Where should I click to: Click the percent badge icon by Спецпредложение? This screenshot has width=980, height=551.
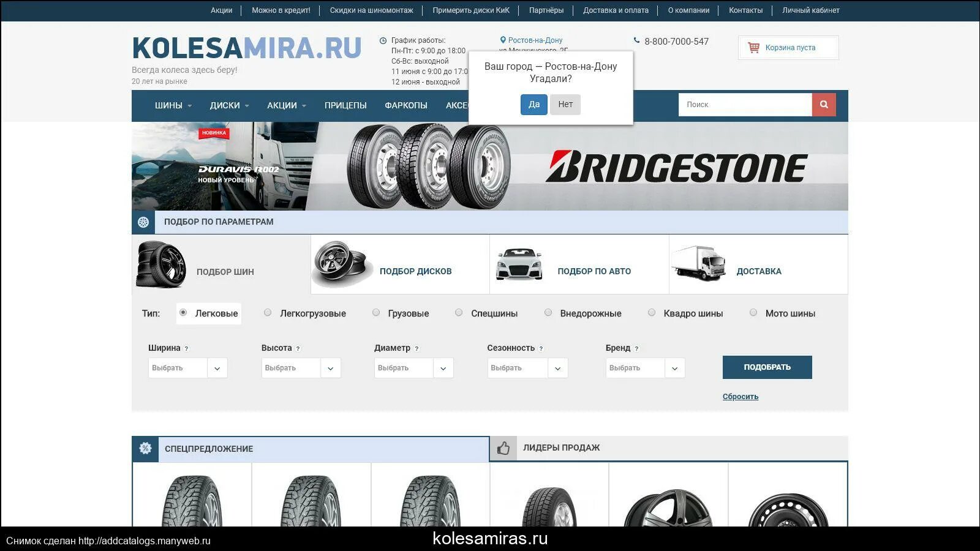(145, 448)
